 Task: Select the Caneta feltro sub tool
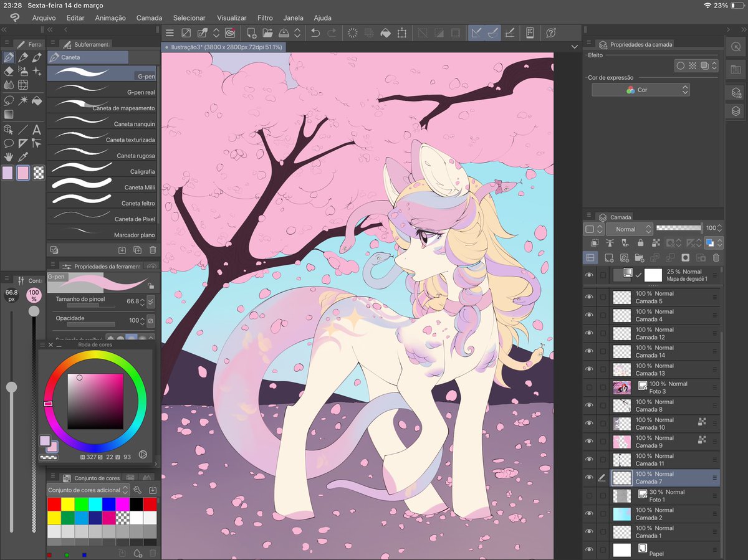coord(102,200)
